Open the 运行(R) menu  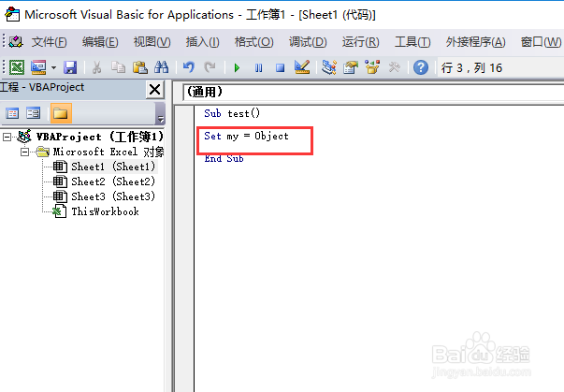[360, 42]
